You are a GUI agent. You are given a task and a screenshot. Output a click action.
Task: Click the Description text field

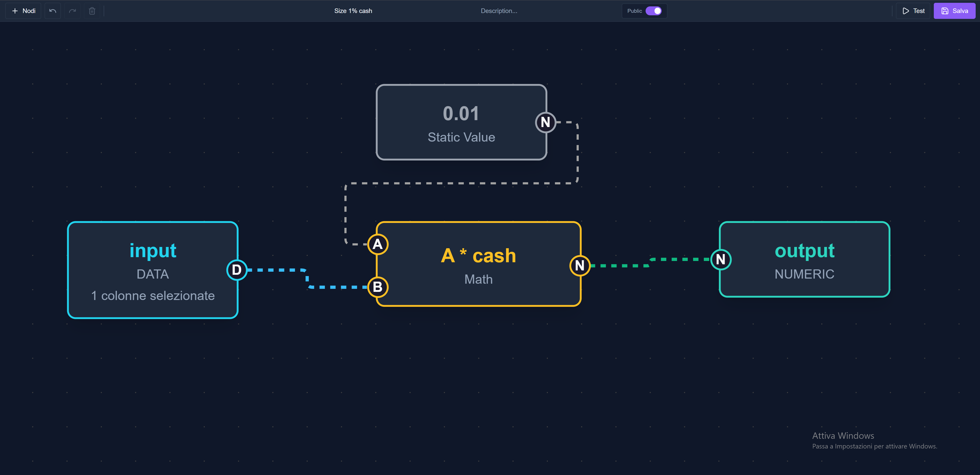pyautogui.click(x=499, y=11)
